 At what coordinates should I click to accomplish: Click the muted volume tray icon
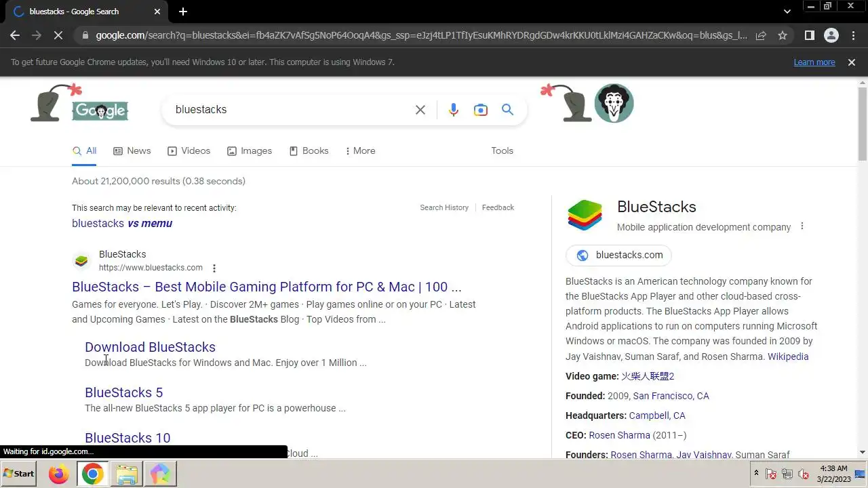pyautogui.click(x=804, y=474)
